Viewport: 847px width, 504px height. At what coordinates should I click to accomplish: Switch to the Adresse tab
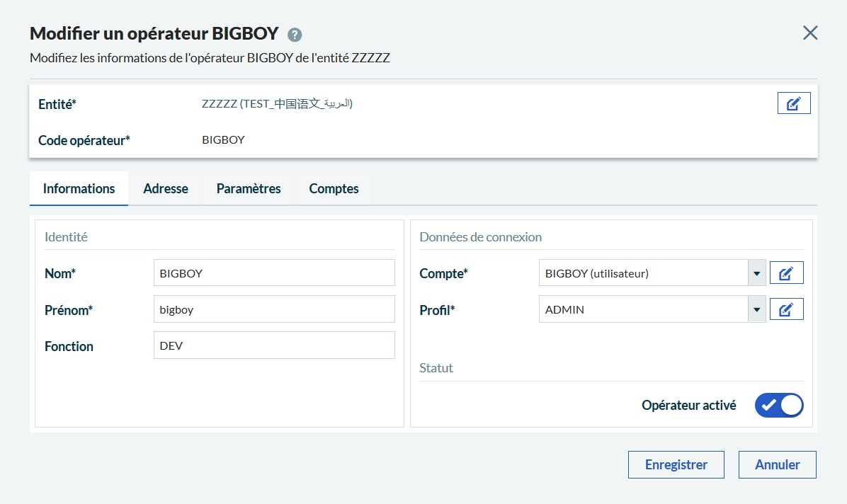tap(165, 189)
